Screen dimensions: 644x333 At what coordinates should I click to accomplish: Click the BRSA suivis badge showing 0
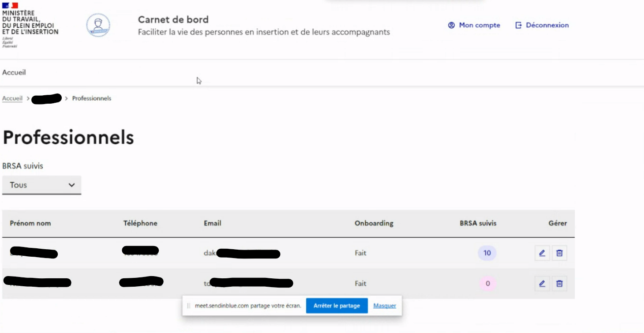coord(487,284)
